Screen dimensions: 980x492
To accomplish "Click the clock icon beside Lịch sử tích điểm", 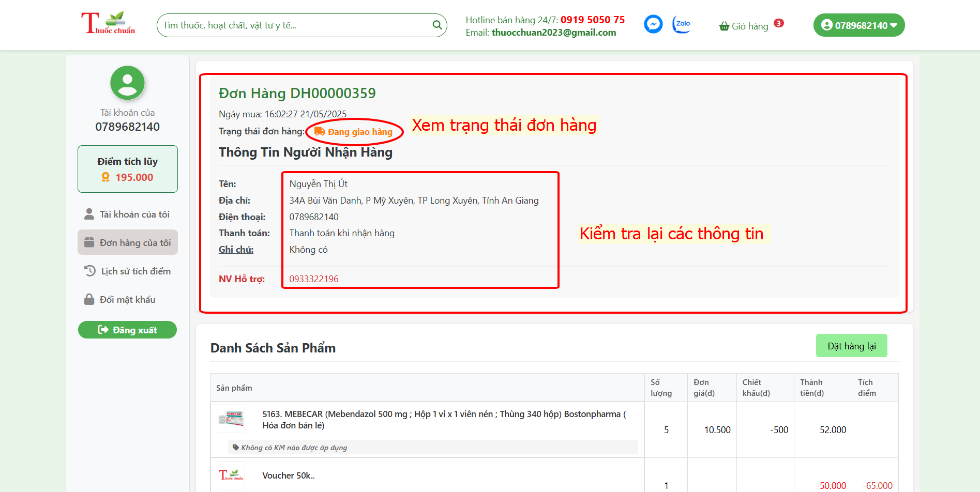I will coord(89,271).
